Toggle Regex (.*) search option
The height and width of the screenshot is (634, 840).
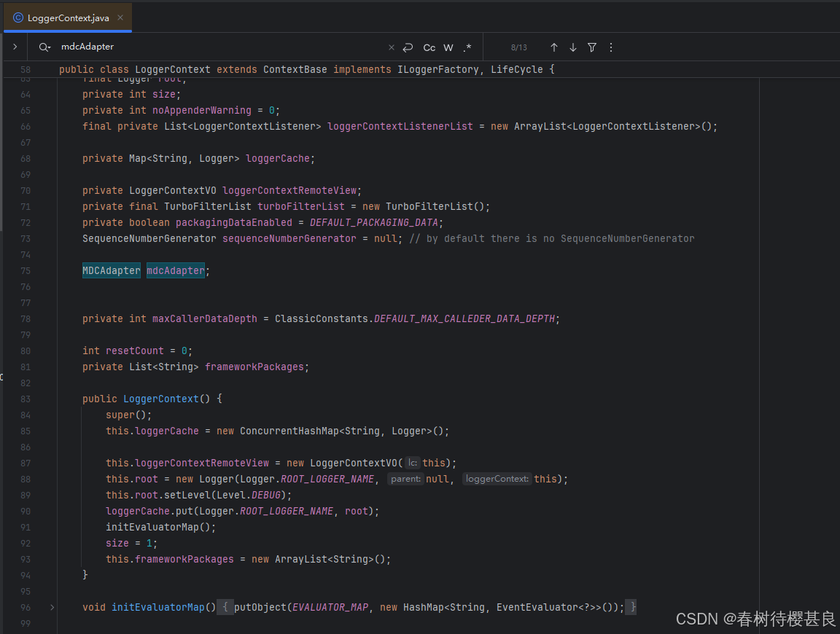[467, 47]
